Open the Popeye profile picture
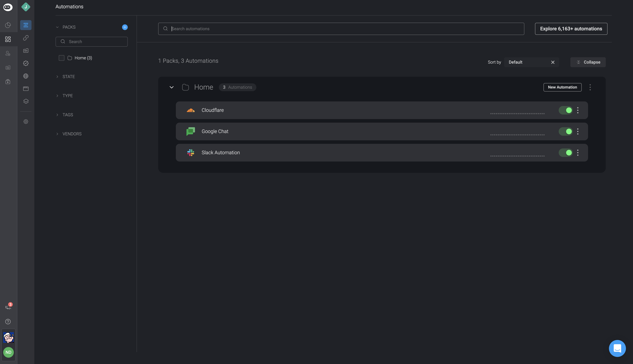This screenshot has width=633, height=364. pyautogui.click(x=8, y=337)
